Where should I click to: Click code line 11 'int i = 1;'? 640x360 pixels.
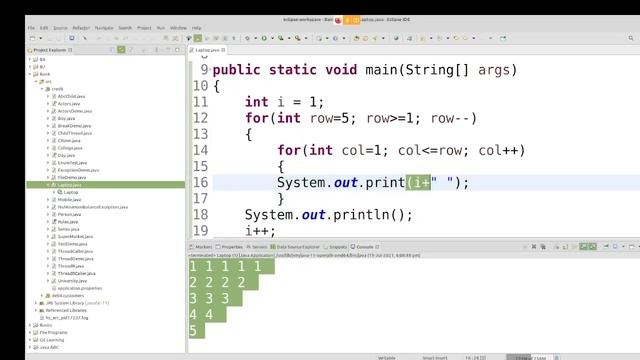(x=284, y=102)
